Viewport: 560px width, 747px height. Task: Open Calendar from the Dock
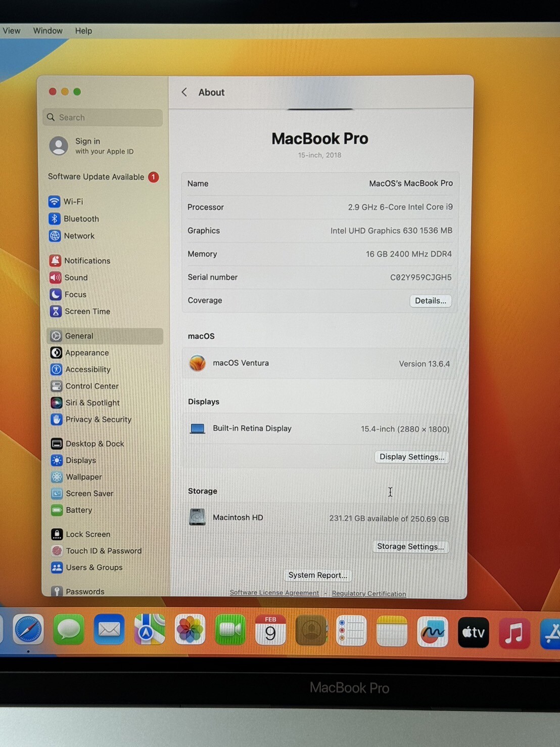[270, 631]
